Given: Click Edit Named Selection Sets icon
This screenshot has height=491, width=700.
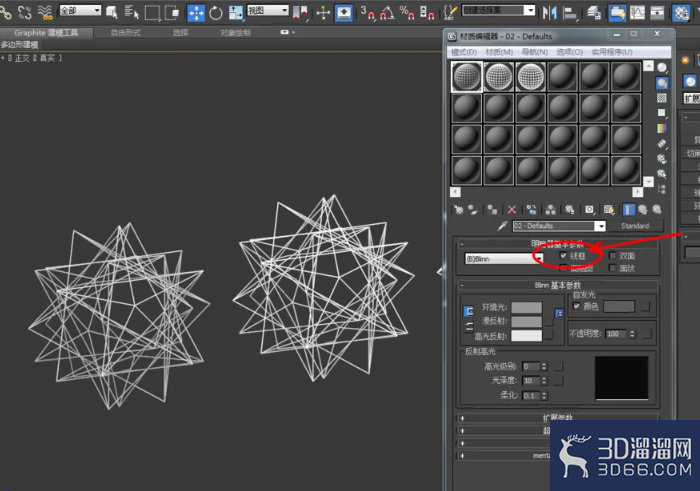Looking at the screenshot, I should [x=450, y=12].
